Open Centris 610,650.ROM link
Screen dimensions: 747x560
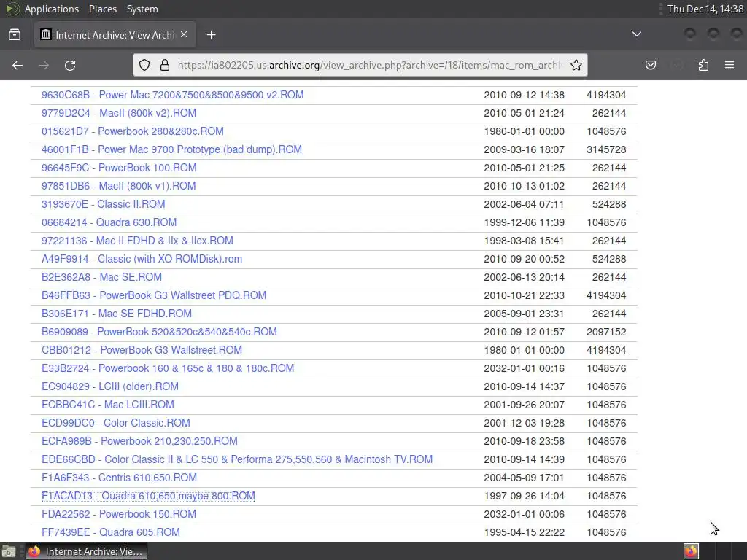point(119,478)
